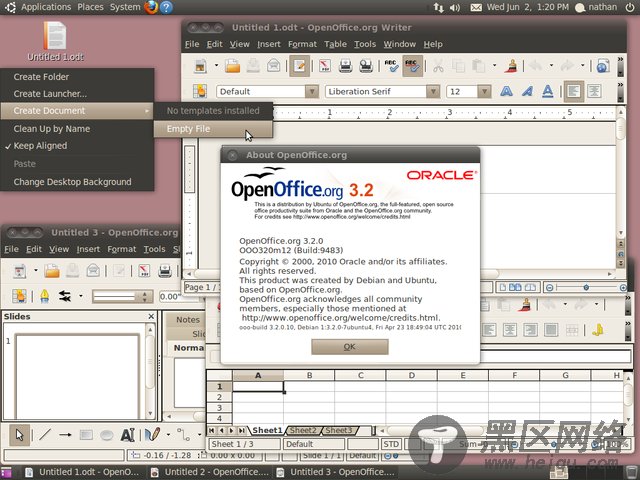Switch to Sheet2 tab in Calc
The image size is (640, 480).
pyautogui.click(x=303, y=430)
